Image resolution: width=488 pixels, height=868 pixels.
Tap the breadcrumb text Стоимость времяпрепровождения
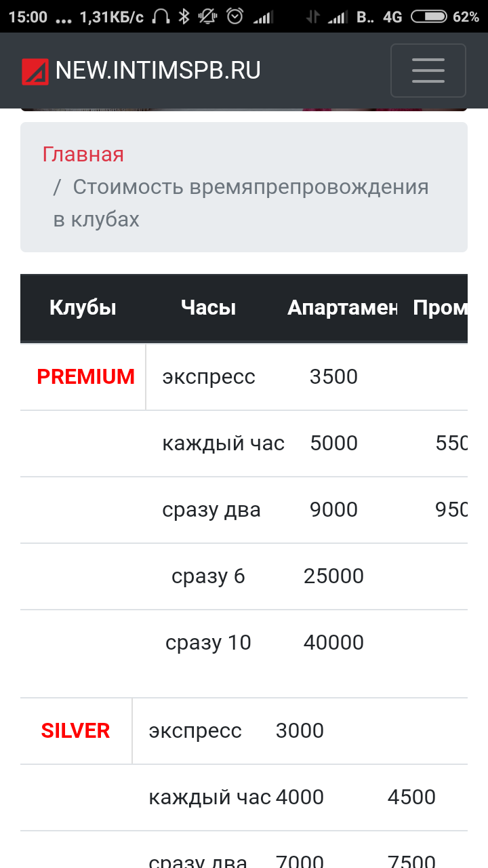pyautogui.click(x=251, y=186)
